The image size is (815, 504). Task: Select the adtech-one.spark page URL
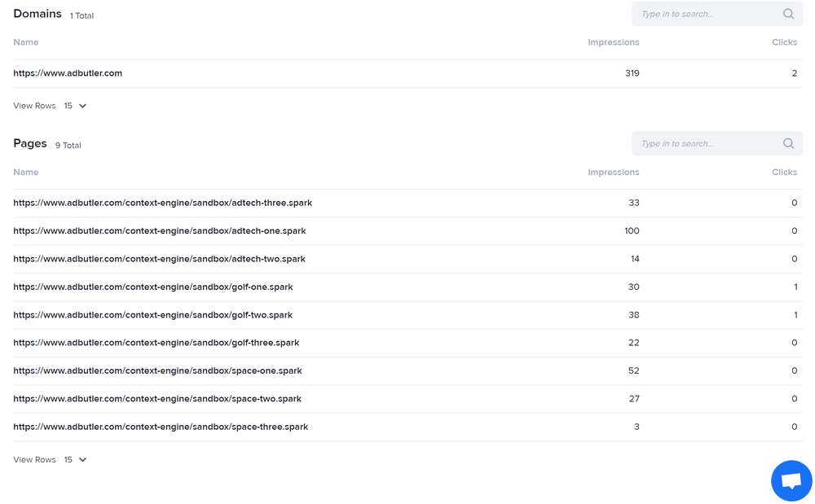pyautogui.click(x=160, y=231)
